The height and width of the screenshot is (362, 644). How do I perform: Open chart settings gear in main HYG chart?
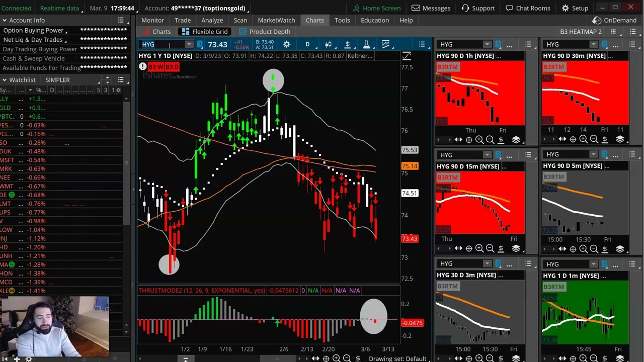[286, 44]
